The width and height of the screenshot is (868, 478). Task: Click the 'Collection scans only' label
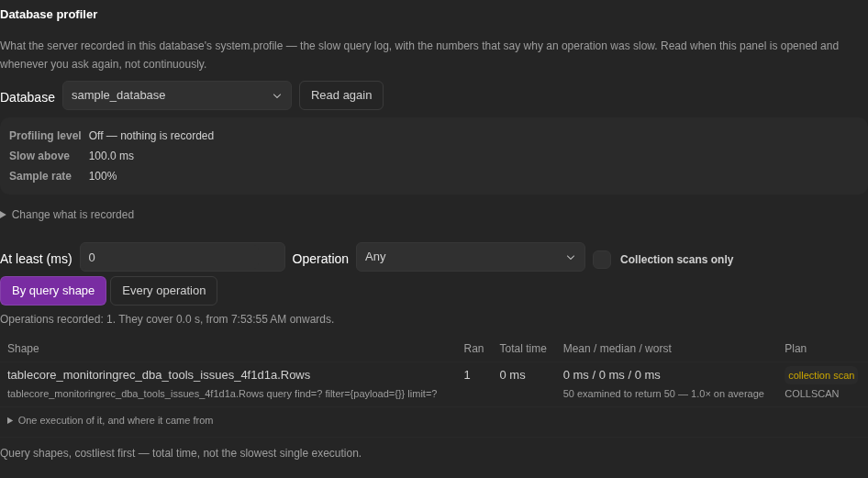point(676,260)
